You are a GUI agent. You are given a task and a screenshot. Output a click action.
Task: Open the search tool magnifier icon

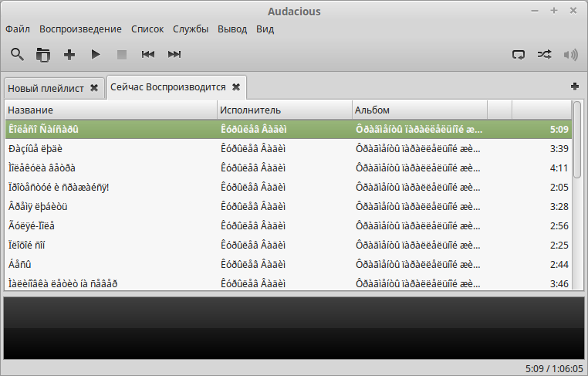[x=17, y=55]
